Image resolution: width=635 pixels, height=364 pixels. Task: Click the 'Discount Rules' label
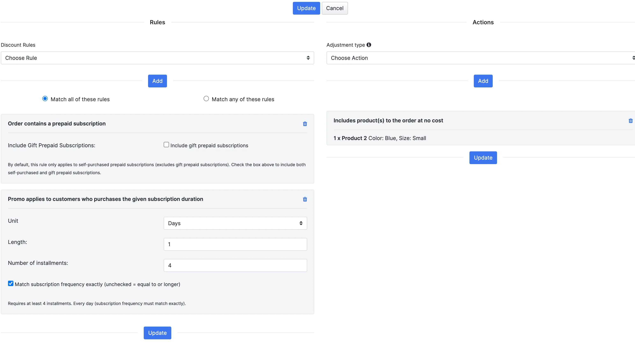18,45
